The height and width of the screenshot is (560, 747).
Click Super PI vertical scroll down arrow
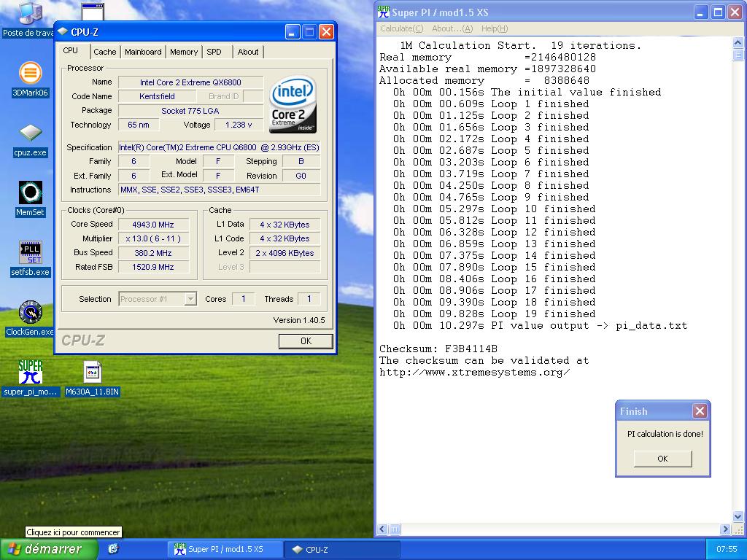point(738,517)
